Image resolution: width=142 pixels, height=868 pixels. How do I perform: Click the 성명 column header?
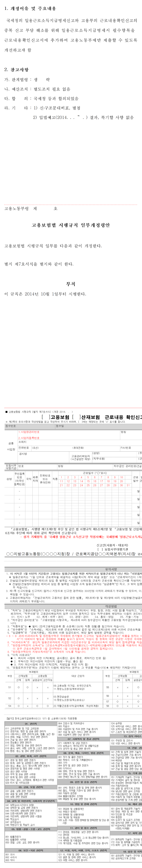pos(9,479)
